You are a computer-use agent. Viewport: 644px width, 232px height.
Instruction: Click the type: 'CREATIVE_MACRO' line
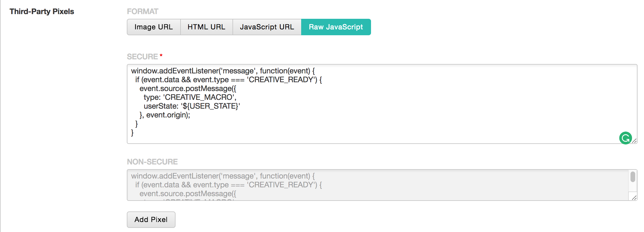tap(190, 97)
